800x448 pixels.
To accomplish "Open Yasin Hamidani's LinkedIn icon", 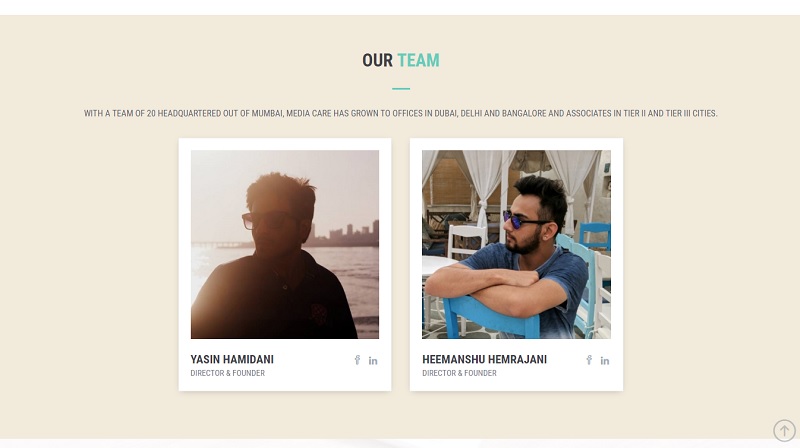I will pyautogui.click(x=373, y=361).
